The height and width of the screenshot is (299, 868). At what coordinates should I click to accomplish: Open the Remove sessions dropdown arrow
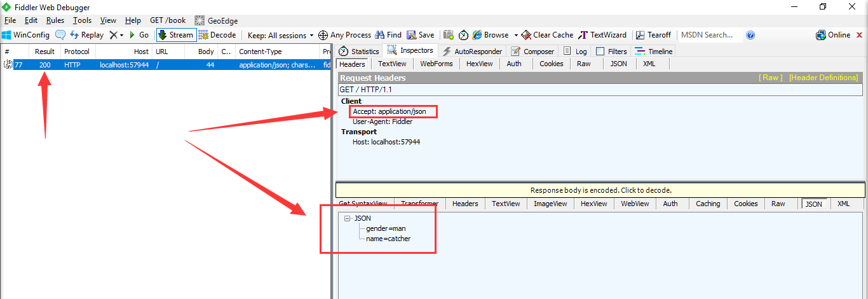122,35
